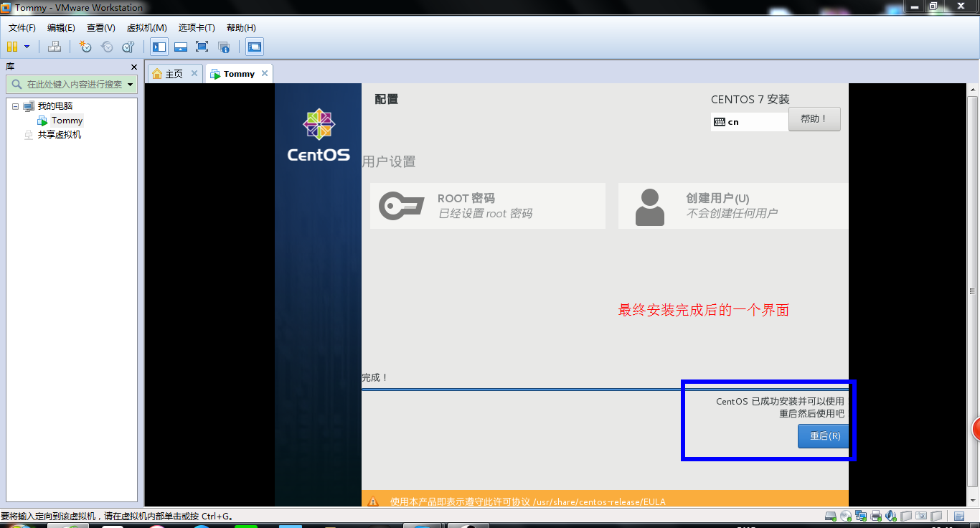Click the network adapter status icon
Screen dimensions: 980x528
pos(861,516)
